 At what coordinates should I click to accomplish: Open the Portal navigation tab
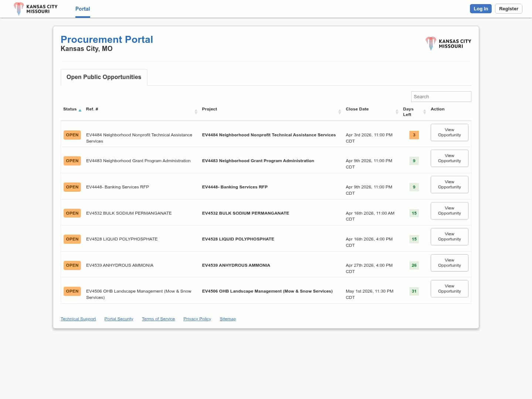tap(82, 9)
